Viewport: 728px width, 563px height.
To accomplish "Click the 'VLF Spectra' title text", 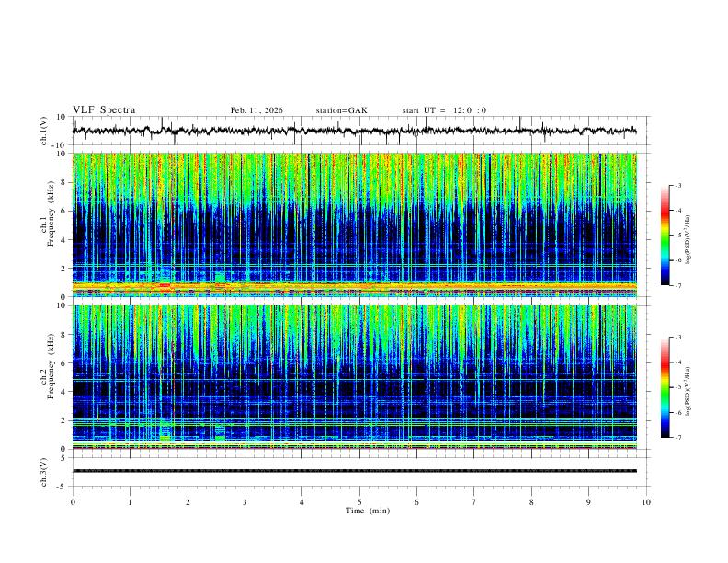I will pos(104,110).
